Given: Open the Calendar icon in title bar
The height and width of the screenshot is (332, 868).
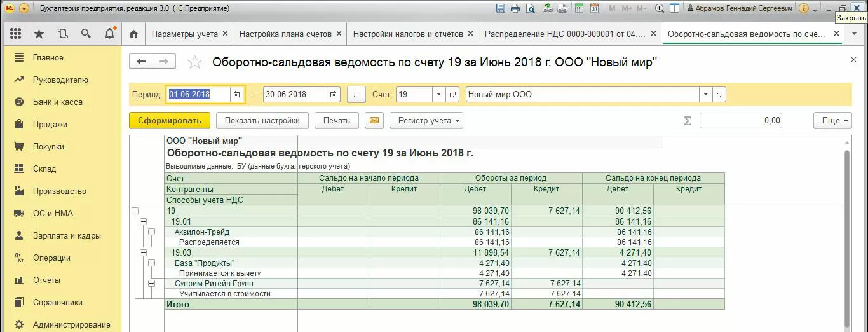Looking at the screenshot, I should point(594,8).
